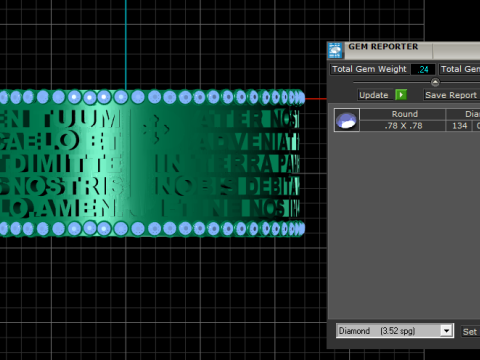Click the Set button
This screenshot has width=480, height=360.
click(x=470, y=332)
